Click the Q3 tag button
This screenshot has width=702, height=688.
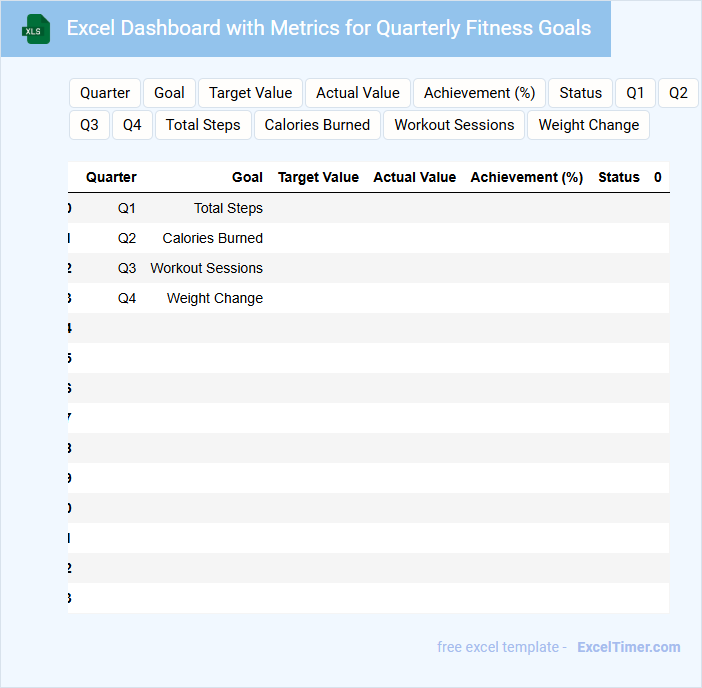pyautogui.click(x=89, y=125)
